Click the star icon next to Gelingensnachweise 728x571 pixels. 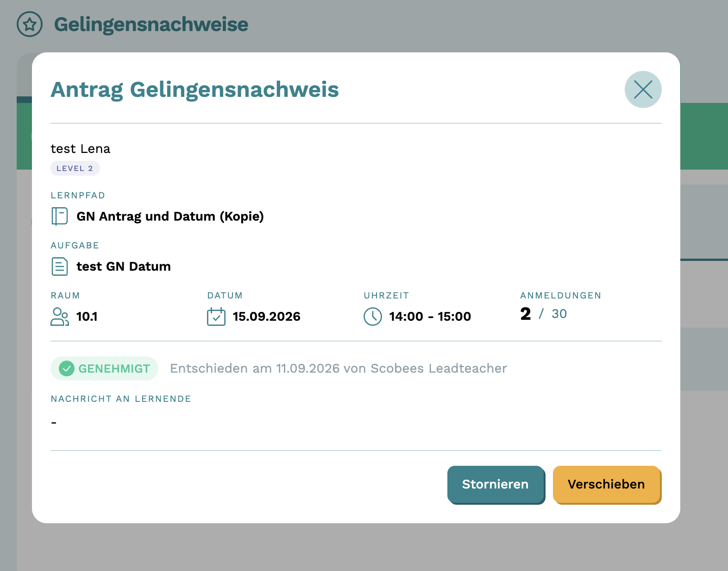click(30, 24)
